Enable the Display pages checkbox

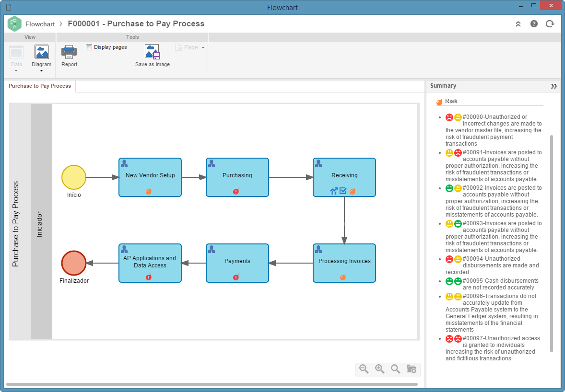(89, 47)
